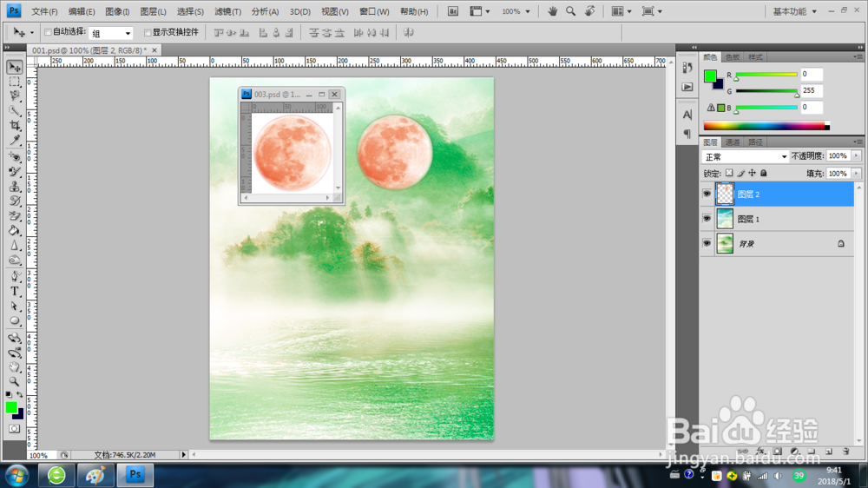Hide layer 图层 2 visibility eye
Viewport: 868px width, 488px height.
pyautogui.click(x=707, y=194)
